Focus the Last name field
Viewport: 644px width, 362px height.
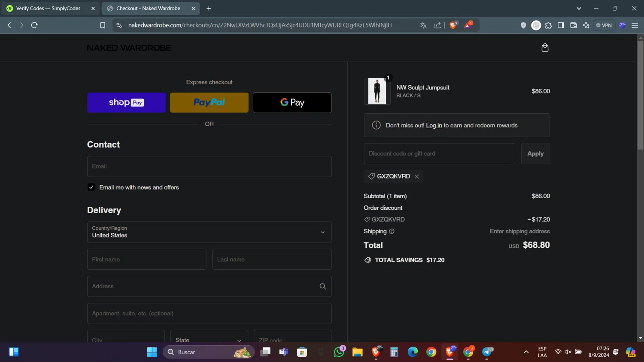tap(272, 259)
